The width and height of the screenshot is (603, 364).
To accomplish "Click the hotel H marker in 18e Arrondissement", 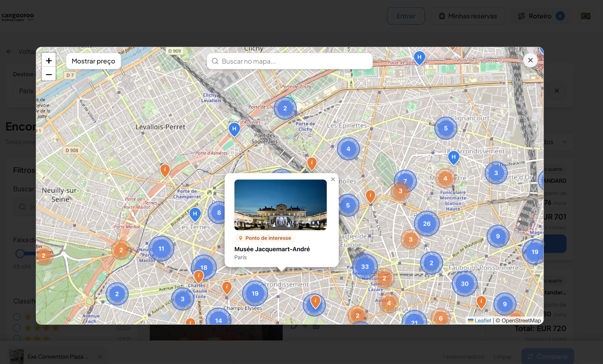I will pyautogui.click(x=453, y=158).
